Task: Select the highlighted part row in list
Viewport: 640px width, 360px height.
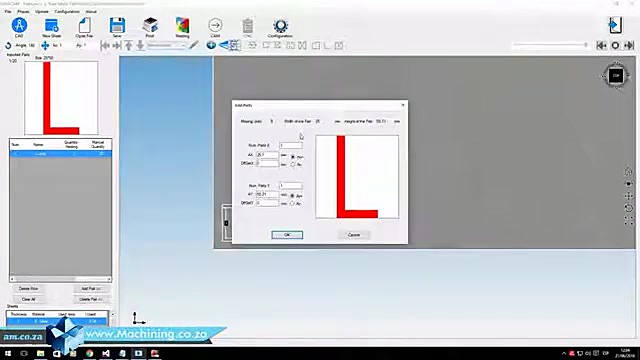Action: click(x=60, y=154)
